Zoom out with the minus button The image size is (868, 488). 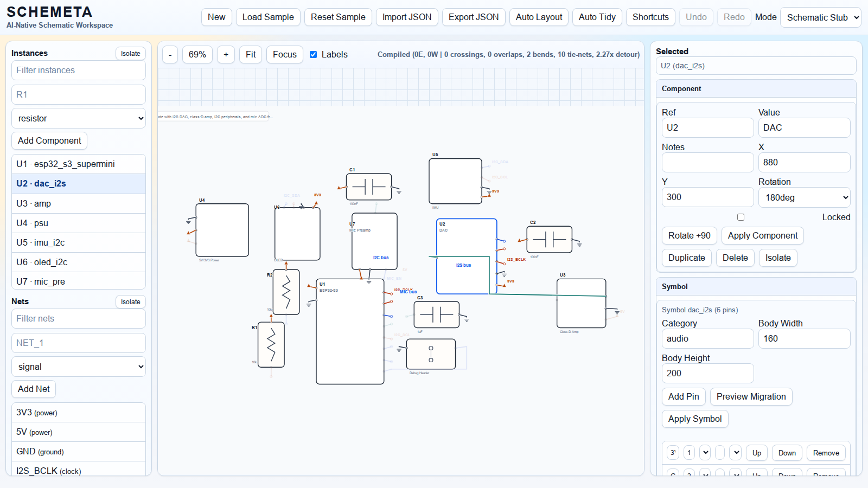click(170, 55)
